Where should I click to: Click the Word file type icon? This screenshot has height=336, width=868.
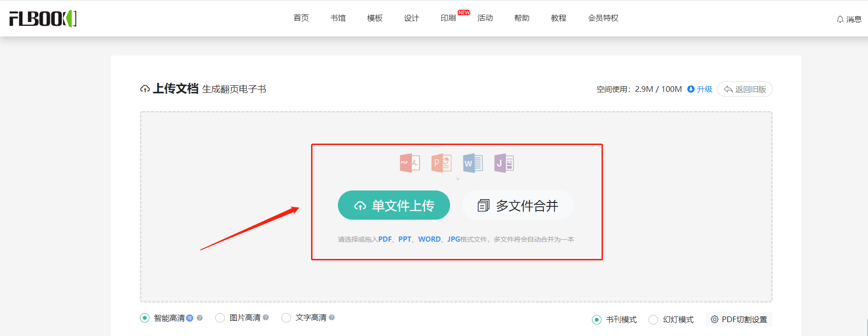click(473, 163)
